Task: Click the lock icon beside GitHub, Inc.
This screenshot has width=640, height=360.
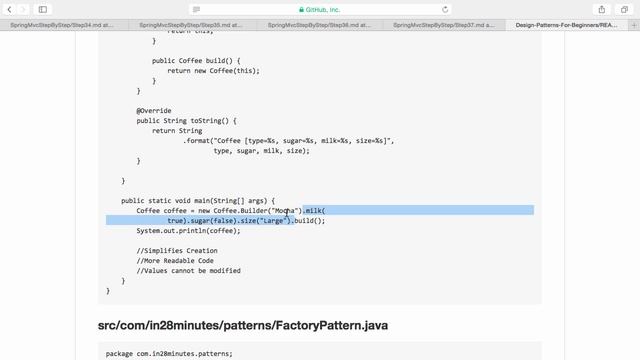Action: (301, 9)
